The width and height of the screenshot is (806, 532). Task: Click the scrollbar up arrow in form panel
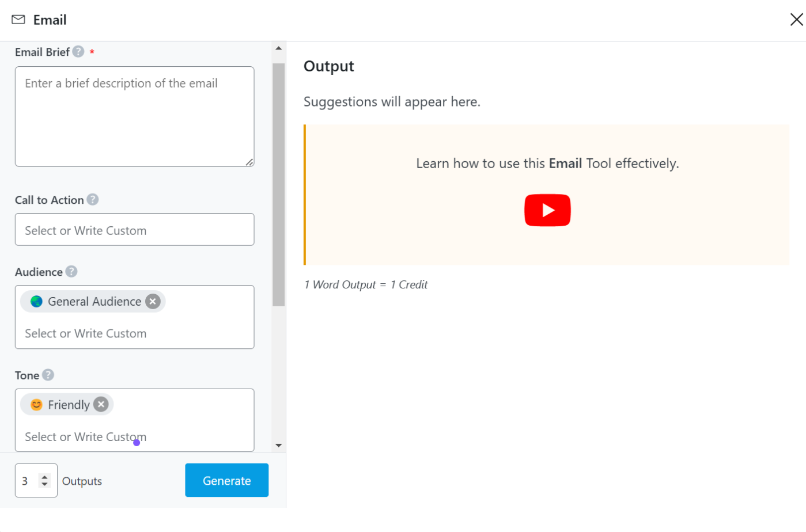(279, 48)
